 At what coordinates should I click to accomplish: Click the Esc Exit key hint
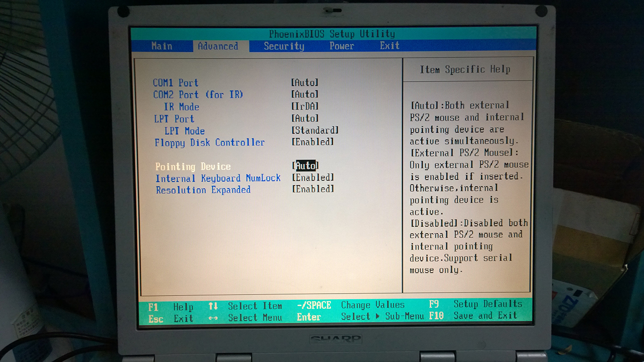171,319
